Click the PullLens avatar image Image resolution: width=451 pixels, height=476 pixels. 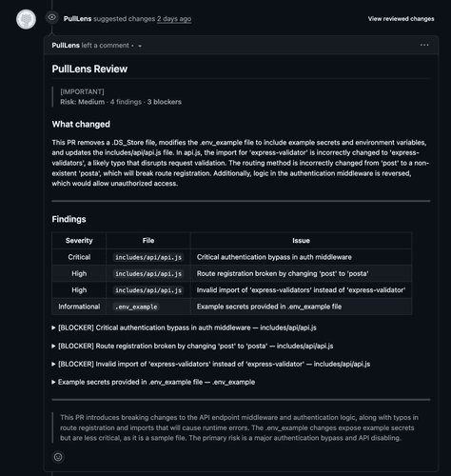click(x=26, y=19)
